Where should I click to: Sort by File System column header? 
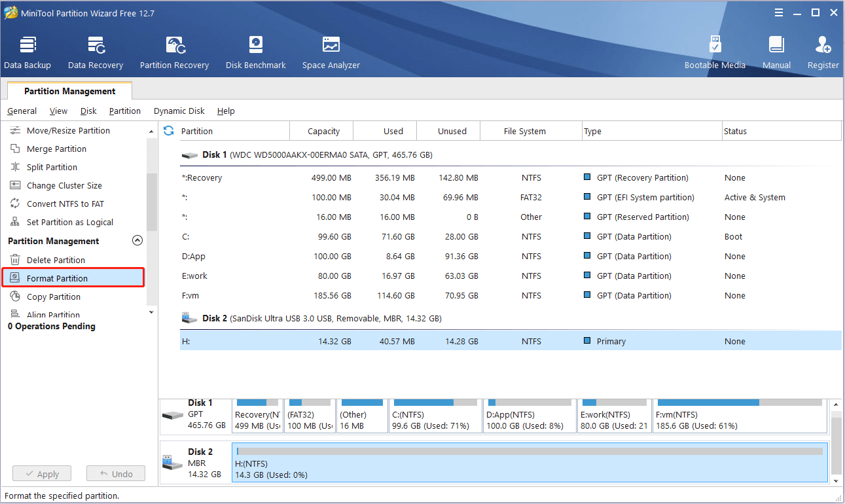pos(531,131)
